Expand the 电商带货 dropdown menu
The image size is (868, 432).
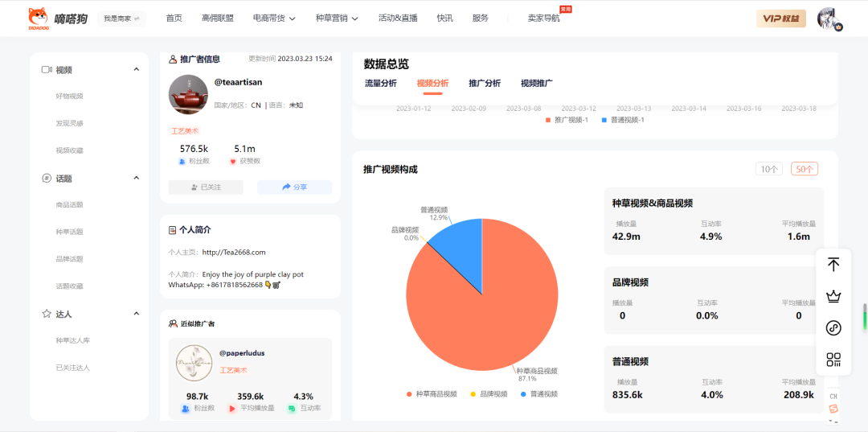click(x=274, y=19)
